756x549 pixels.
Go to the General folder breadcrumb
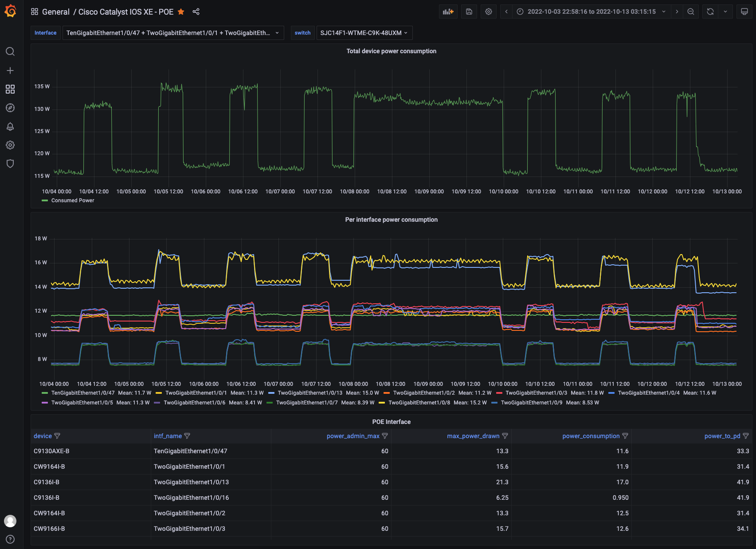(x=56, y=12)
